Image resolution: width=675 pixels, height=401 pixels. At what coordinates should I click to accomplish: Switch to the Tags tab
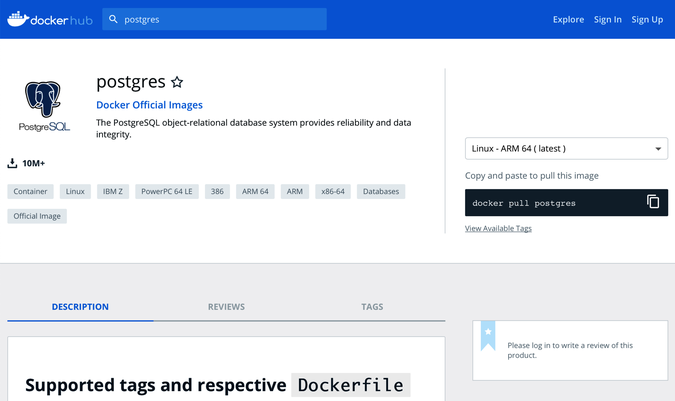[372, 307]
